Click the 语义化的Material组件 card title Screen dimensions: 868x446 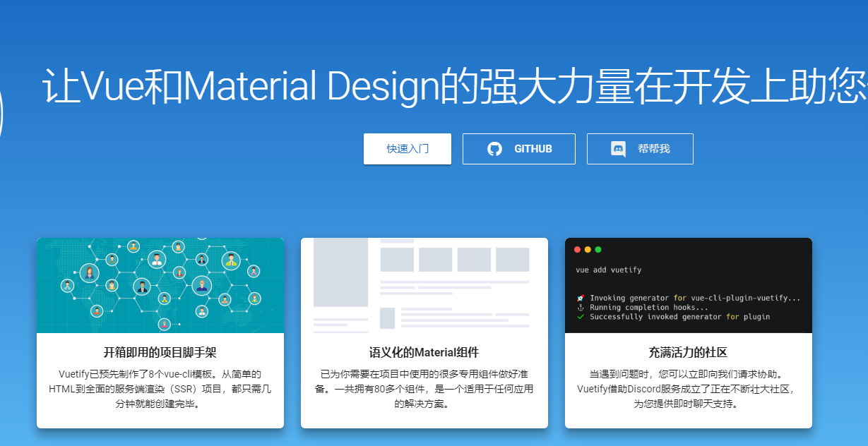point(424,352)
